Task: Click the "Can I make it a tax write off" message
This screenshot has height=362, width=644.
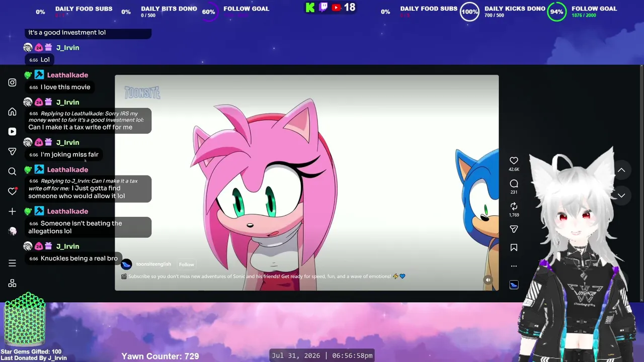Action: click(x=88, y=121)
